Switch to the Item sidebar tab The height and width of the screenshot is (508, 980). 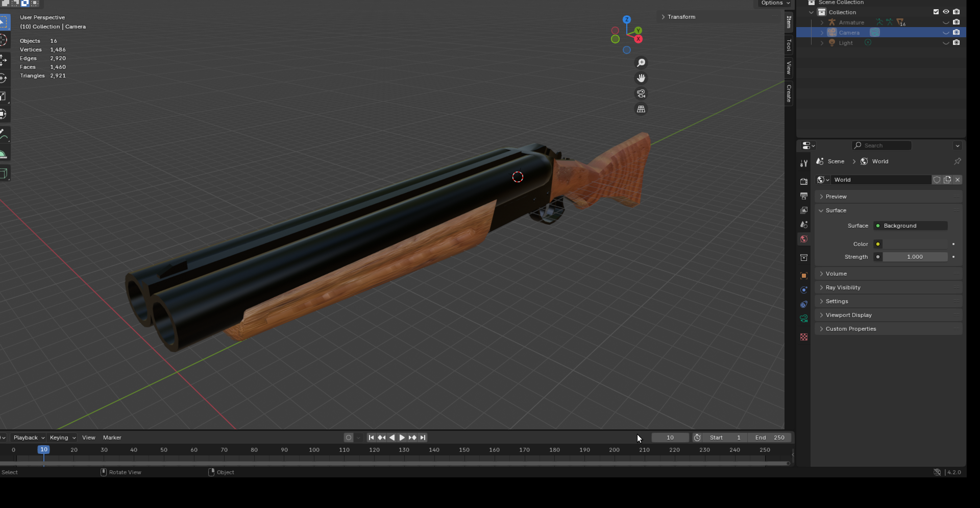[x=789, y=21]
